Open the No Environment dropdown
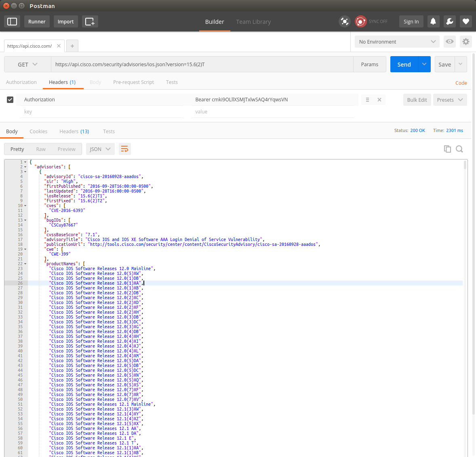The height and width of the screenshot is (457, 476). point(397,42)
